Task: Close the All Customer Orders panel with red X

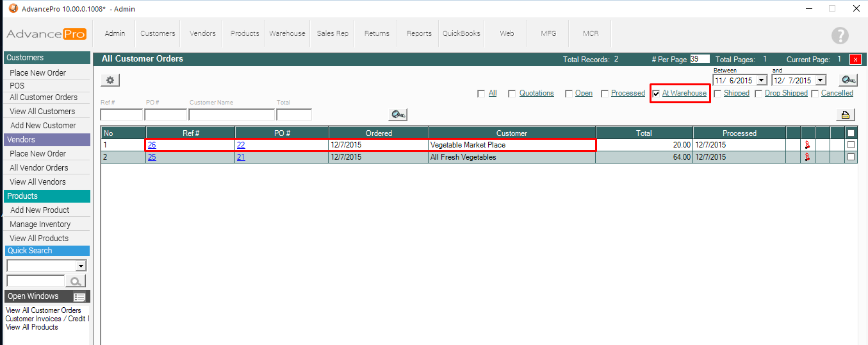Action: point(855,60)
